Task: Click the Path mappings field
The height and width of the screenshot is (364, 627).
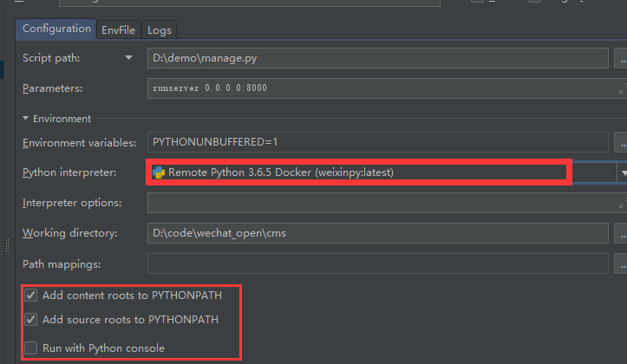Action: coord(378,263)
